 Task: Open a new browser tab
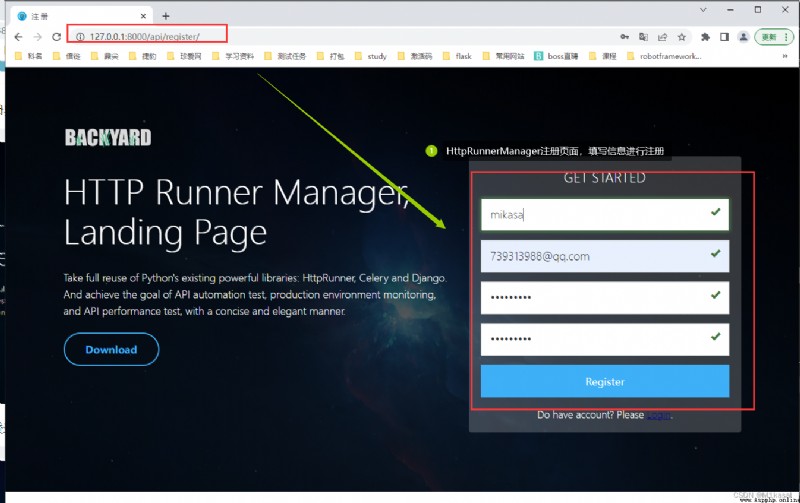click(x=166, y=16)
